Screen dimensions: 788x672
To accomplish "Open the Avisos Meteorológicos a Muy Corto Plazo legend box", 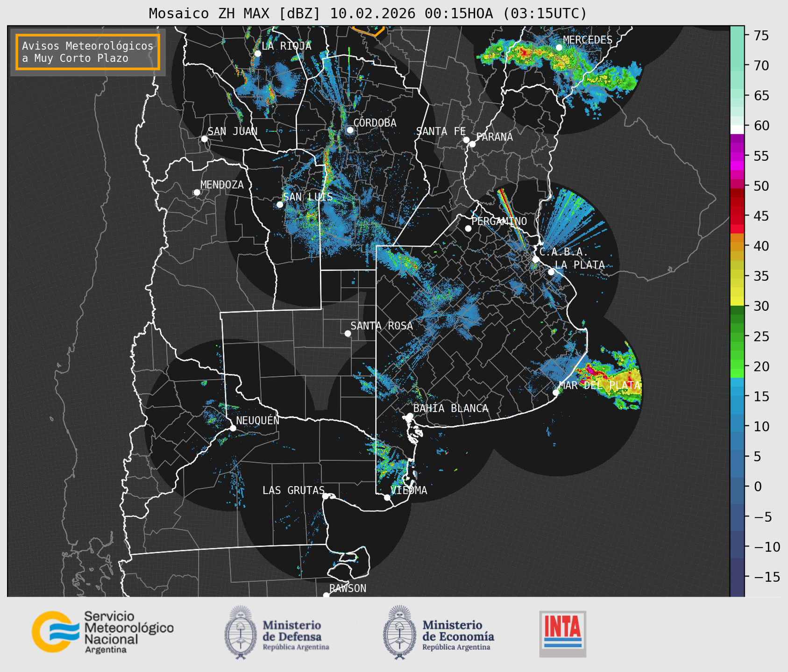I will tap(88, 52).
